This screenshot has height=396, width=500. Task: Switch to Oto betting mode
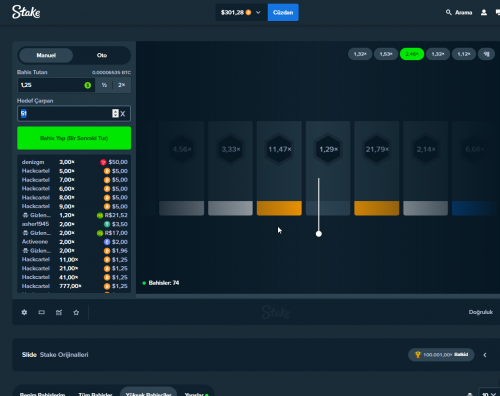point(102,55)
